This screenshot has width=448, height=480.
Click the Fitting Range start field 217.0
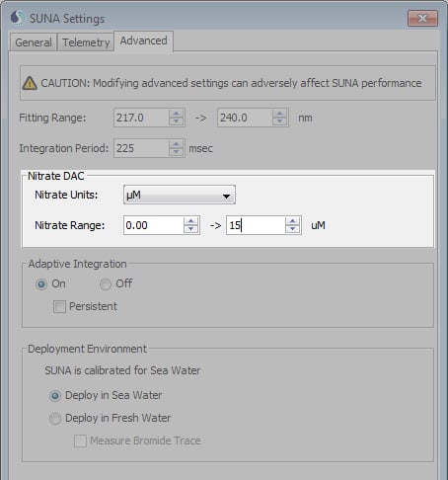pos(141,118)
